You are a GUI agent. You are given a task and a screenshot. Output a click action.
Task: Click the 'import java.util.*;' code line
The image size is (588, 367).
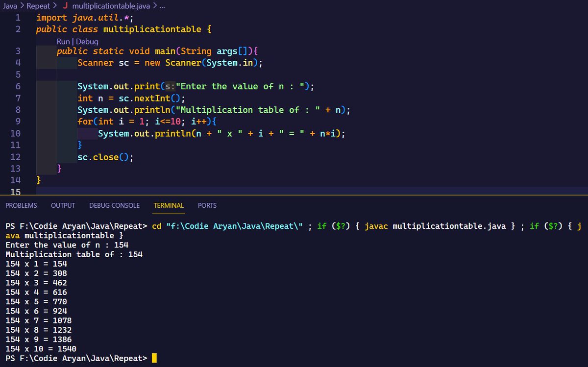pyautogui.click(x=85, y=18)
